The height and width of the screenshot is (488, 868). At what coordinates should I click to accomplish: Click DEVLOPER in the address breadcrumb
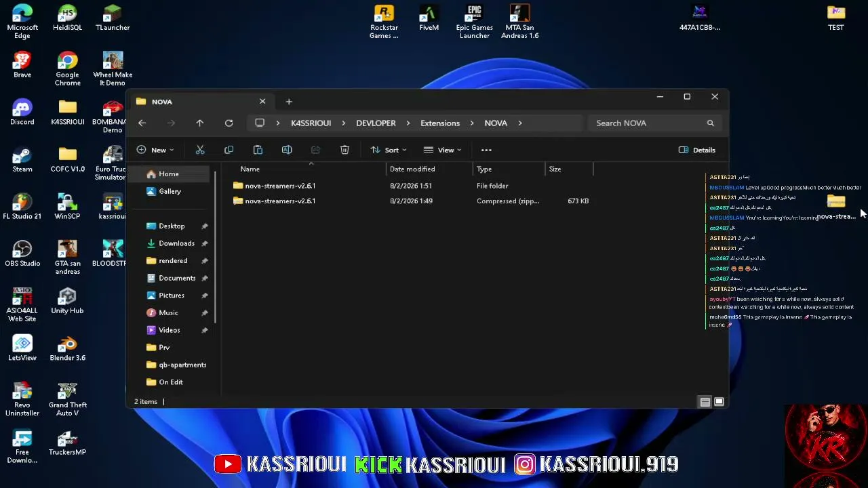[x=376, y=123]
